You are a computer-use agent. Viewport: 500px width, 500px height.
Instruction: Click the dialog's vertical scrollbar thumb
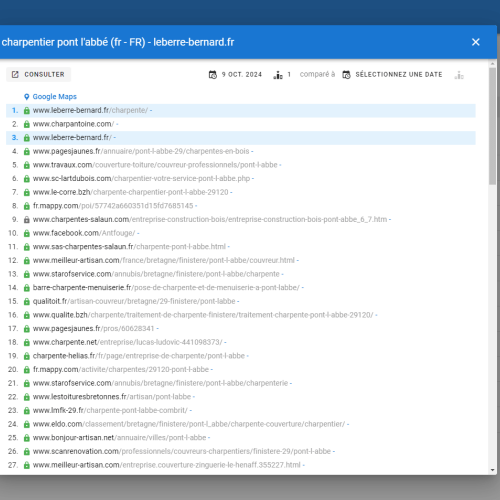click(x=493, y=126)
